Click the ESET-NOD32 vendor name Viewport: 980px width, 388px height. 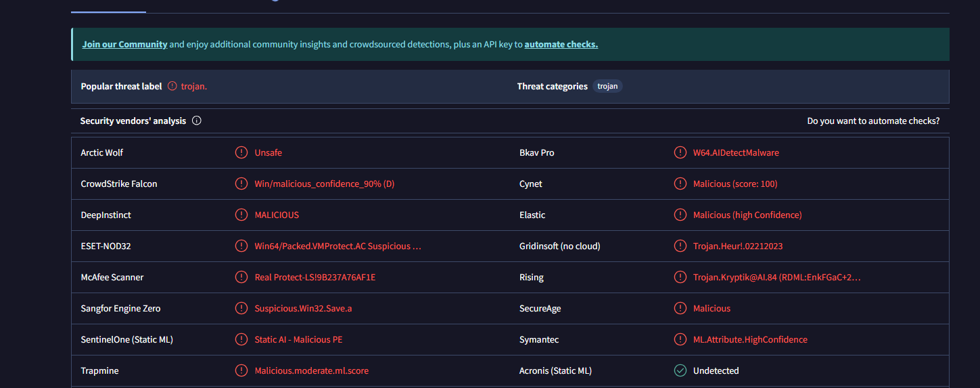pyautogui.click(x=106, y=246)
